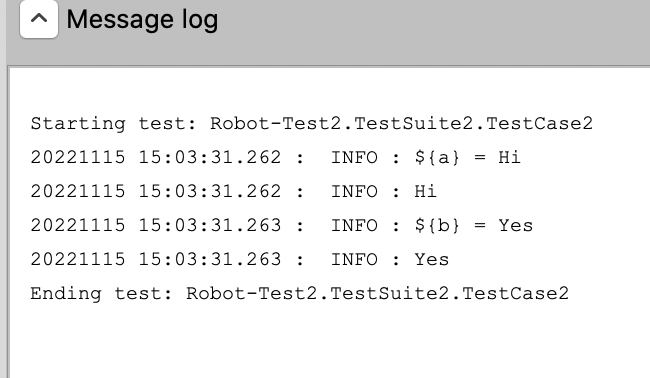650x378 pixels.
Task: Select the 'Ending test:' text
Action: [102, 293]
